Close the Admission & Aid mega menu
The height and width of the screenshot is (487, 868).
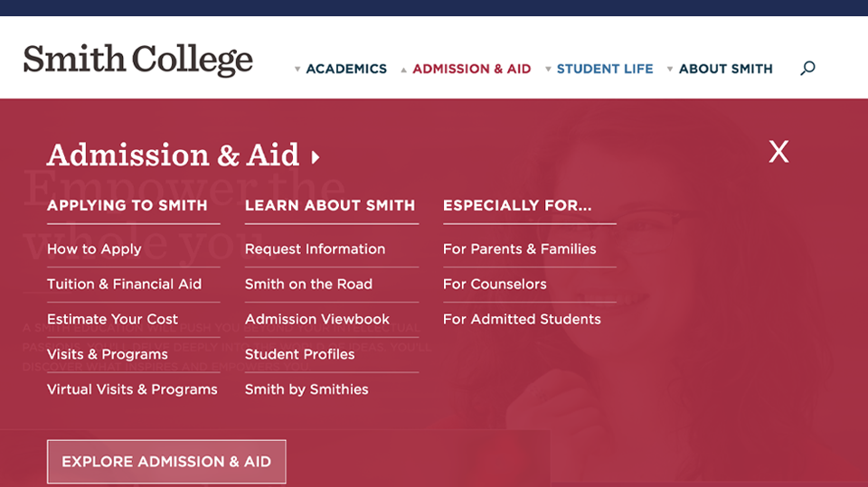(778, 152)
